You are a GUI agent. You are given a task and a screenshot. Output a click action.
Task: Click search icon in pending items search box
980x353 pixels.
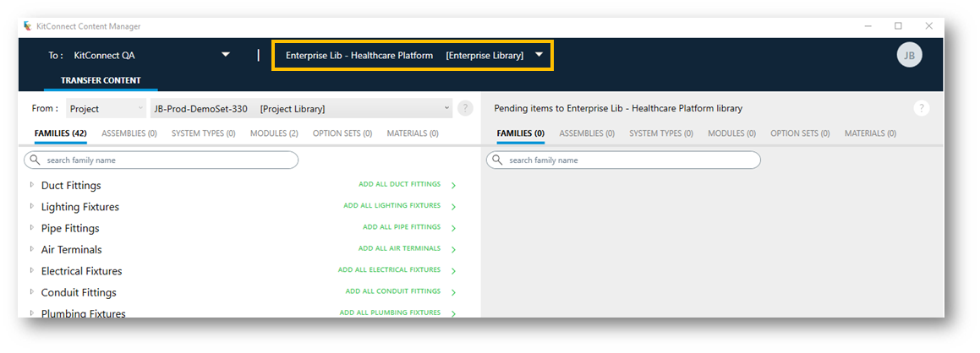(x=497, y=160)
